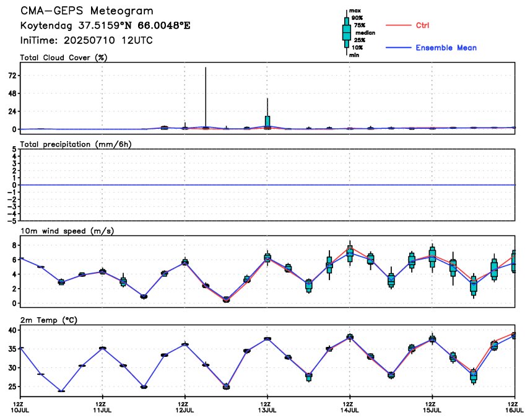Click the 12Z 16JUL time axis label
Viewport: 530px width, 420px height.
515,407
